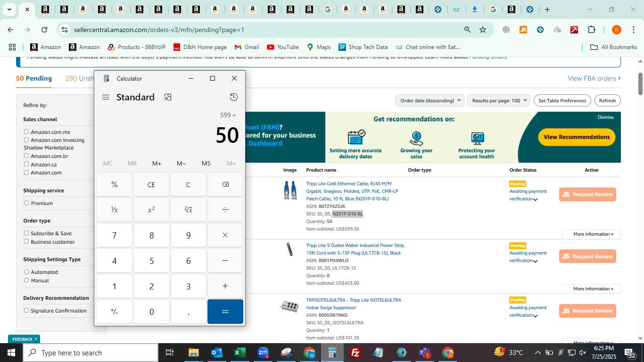
Task: Click digit 7 in Calculator
Action: [115, 235]
